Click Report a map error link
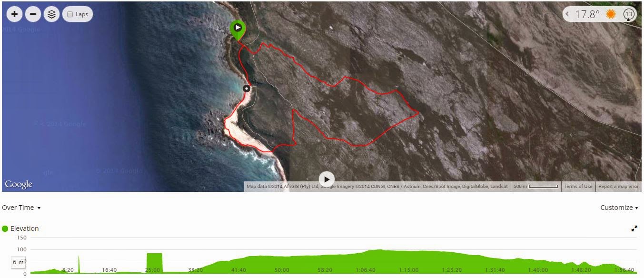The width and height of the screenshot is (644, 278). (x=618, y=187)
